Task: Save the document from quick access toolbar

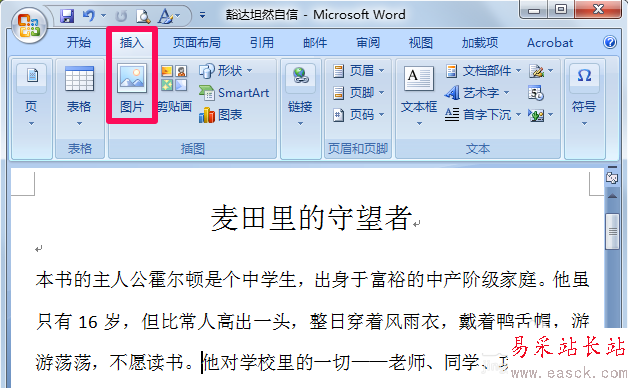Action: pos(67,16)
